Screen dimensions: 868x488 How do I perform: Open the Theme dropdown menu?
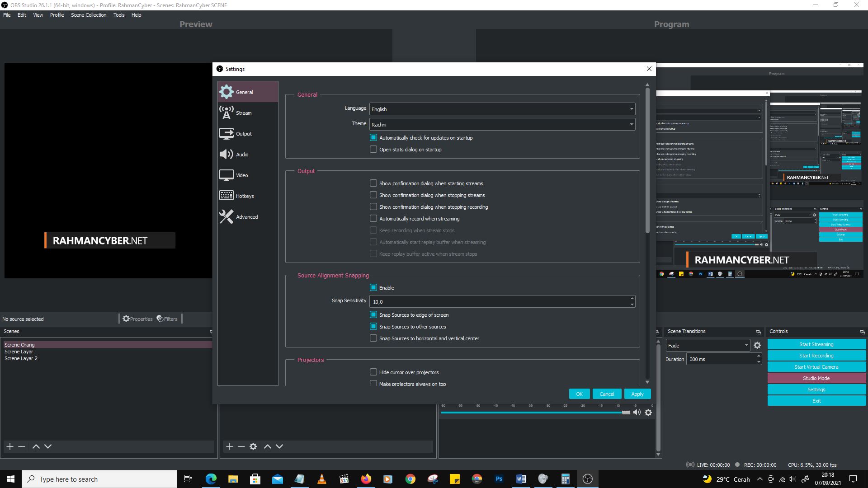pyautogui.click(x=631, y=124)
